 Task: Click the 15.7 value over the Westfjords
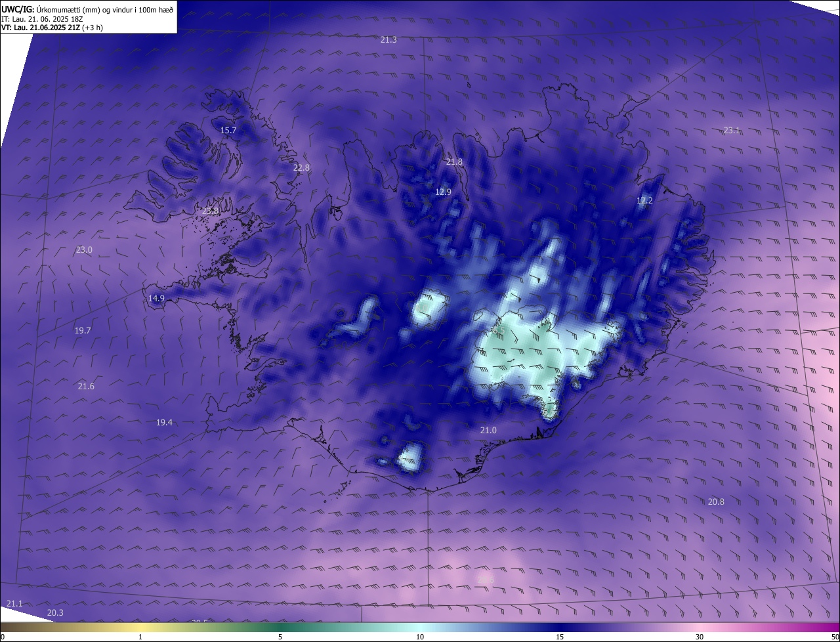(228, 131)
